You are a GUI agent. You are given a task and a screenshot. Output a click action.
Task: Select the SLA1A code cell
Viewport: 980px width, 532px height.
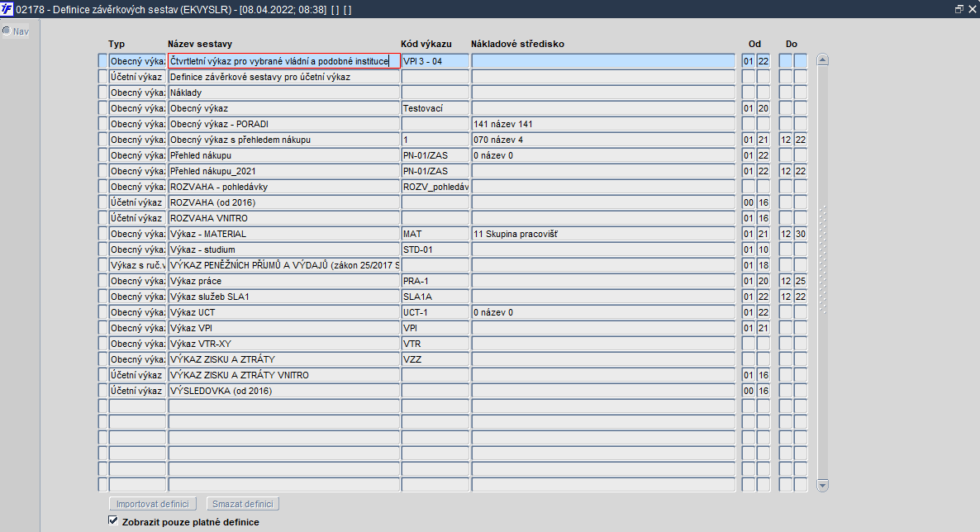pos(435,297)
